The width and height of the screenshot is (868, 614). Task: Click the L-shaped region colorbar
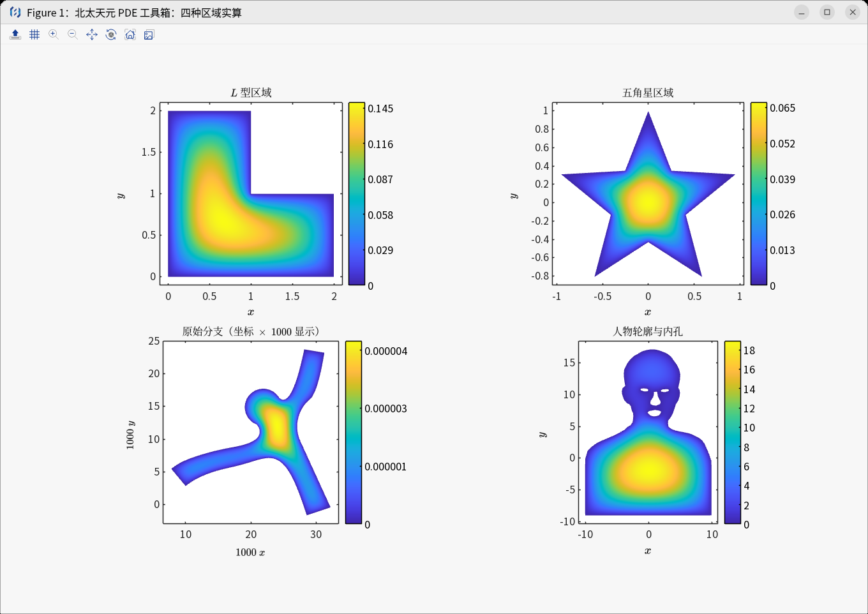tap(357, 193)
